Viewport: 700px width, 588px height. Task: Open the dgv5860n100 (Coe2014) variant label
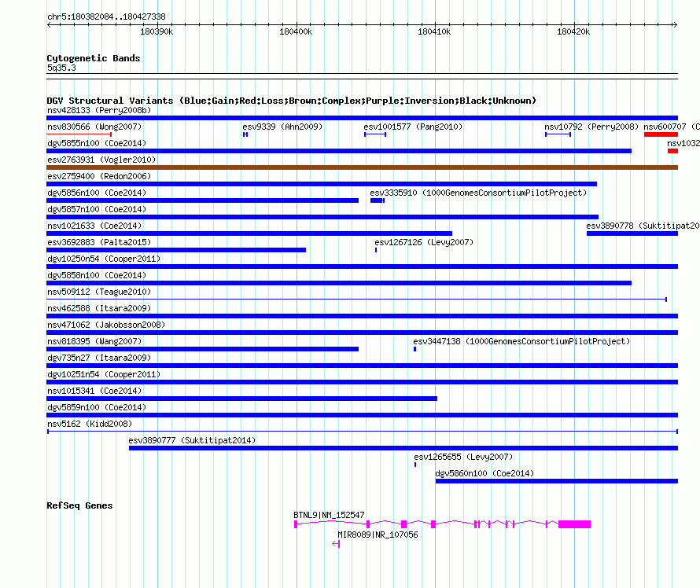484,473
